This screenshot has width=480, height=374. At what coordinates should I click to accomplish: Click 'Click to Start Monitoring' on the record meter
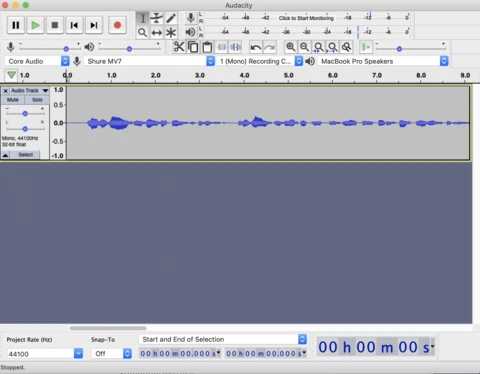[x=306, y=18]
